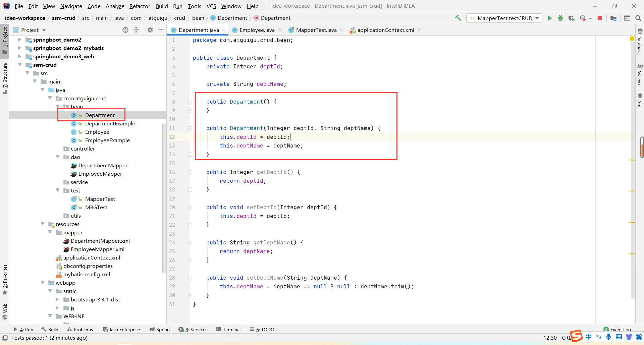Open the Favorites tool window
The width and height of the screenshot is (644, 345).
[5, 280]
